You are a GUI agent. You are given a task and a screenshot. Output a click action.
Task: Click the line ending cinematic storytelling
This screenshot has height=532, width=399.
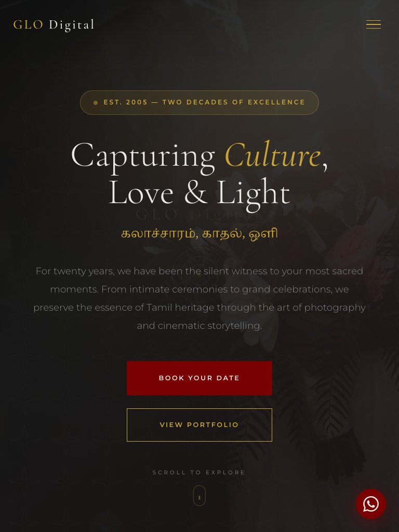[x=199, y=326]
